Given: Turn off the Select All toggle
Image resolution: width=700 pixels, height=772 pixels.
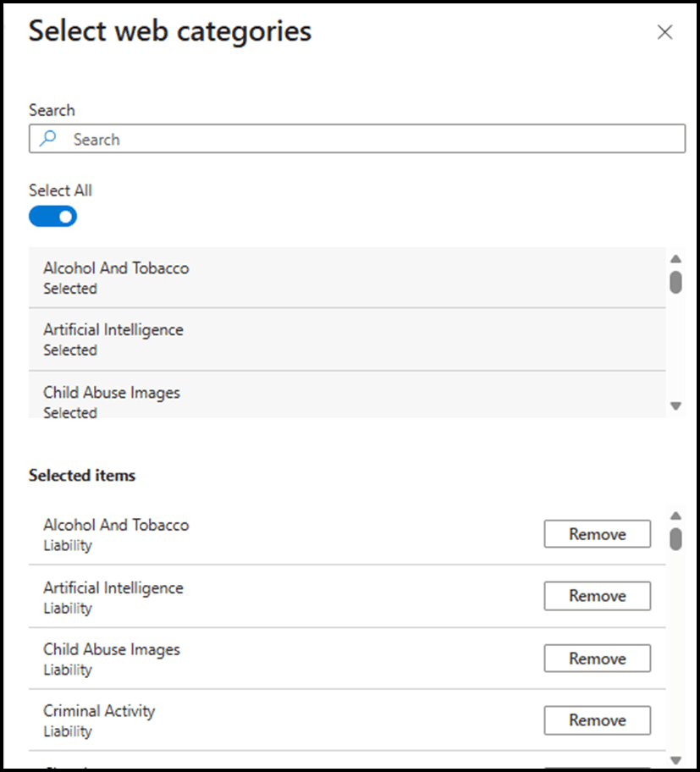Looking at the screenshot, I should 52,217.
